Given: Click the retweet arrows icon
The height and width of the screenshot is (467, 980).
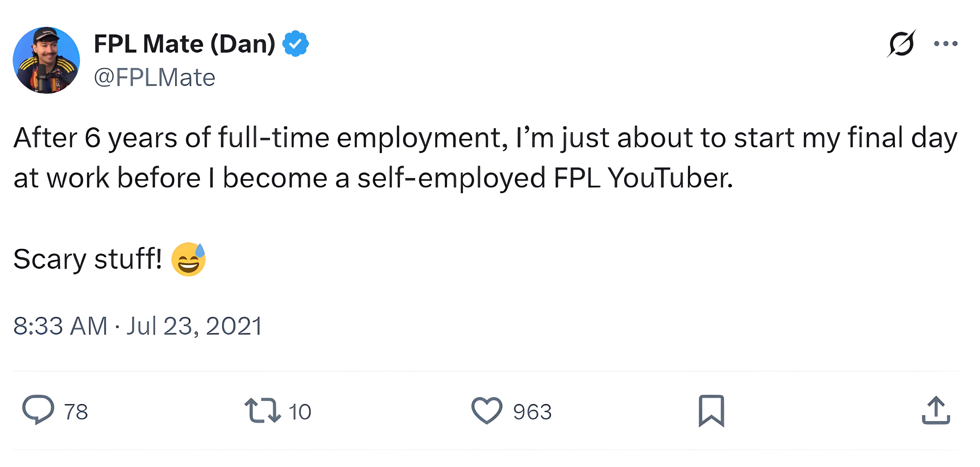Looking at the screenshot, I should [262, 410].
